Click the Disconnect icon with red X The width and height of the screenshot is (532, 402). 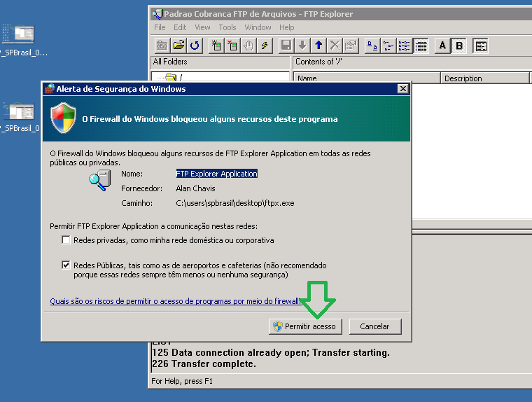click(232, 46)
